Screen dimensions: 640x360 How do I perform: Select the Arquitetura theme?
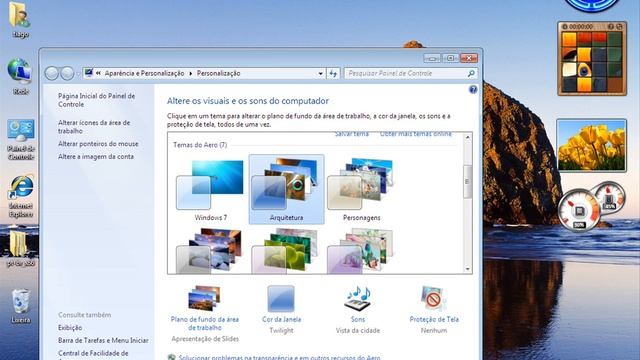click(x=287, y=189)
